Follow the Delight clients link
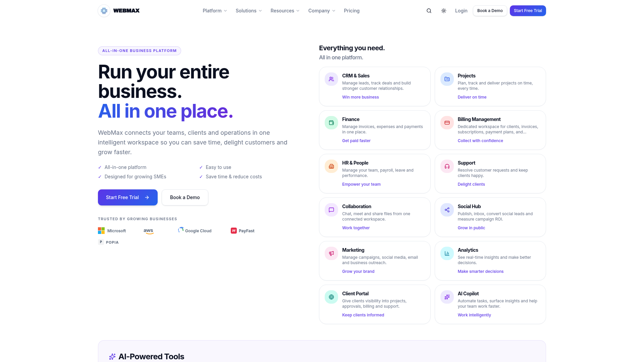 coord(471,184)
